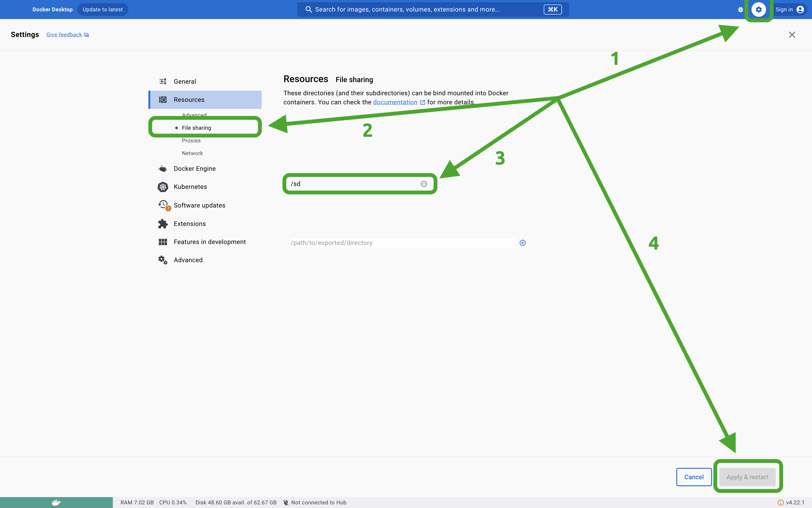Open the bottom Advanced settings section
812x508 pixels.
click(205, 260)
